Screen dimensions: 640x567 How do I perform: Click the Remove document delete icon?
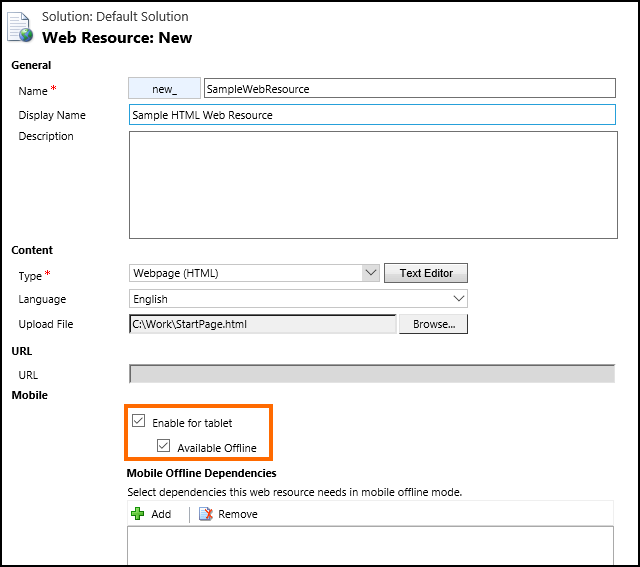(x=206, y=514)
